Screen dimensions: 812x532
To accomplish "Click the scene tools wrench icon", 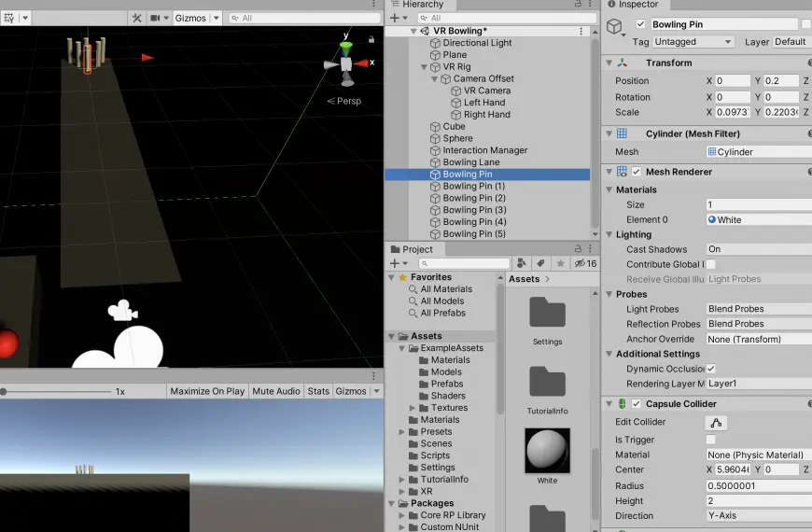I will pos(136,18).
